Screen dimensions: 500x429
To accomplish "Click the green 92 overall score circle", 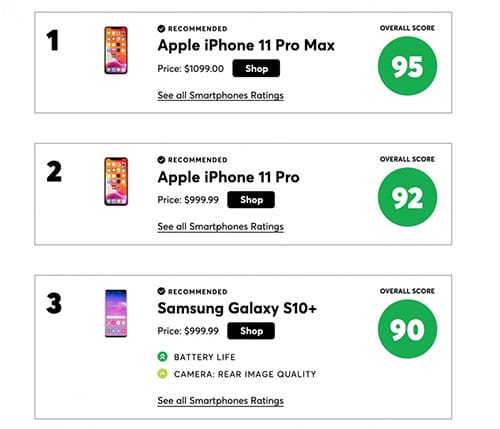I will [407, 197].
